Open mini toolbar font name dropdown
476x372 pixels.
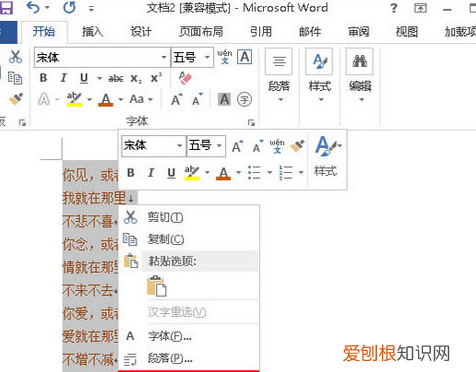point(180,146)
